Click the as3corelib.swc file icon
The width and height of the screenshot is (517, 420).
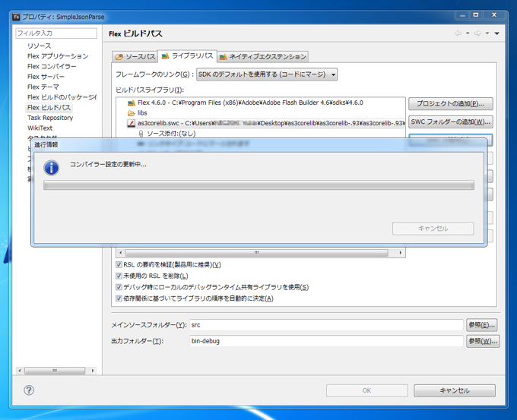tap(132, 123)
